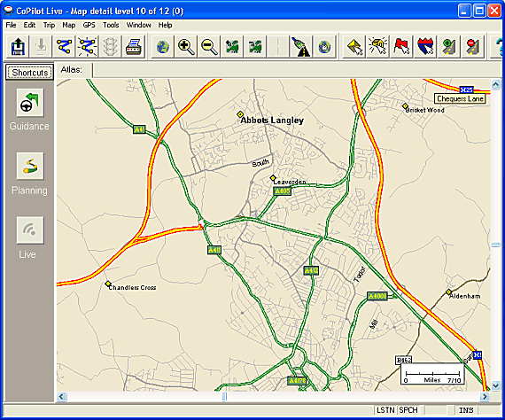Open the Tools menu
505x420 pixels.
coord(111,25)
